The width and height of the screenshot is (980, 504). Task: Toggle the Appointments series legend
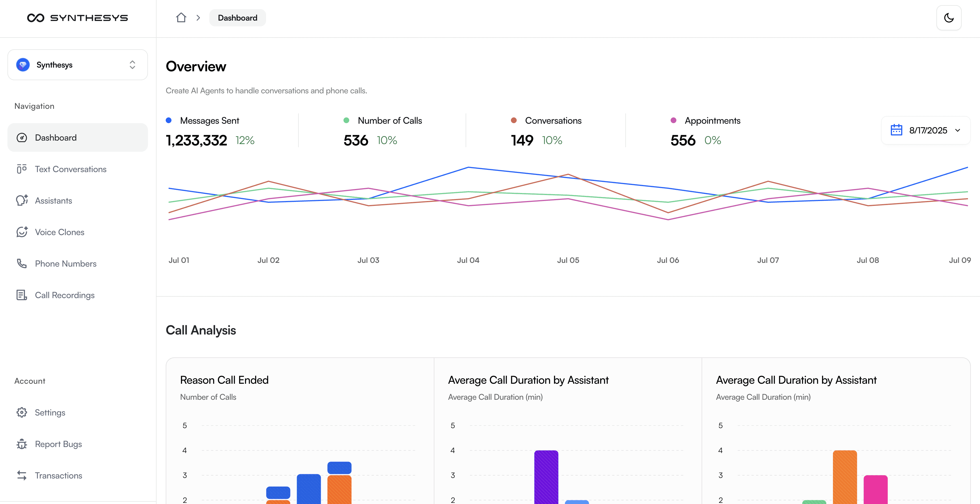click(712, 121)
